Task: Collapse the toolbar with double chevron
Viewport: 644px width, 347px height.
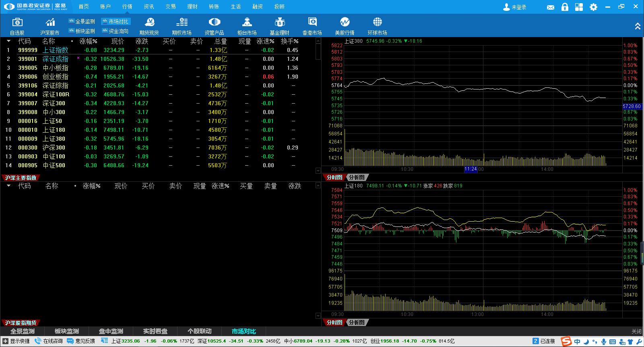Action: click(638, 26)
